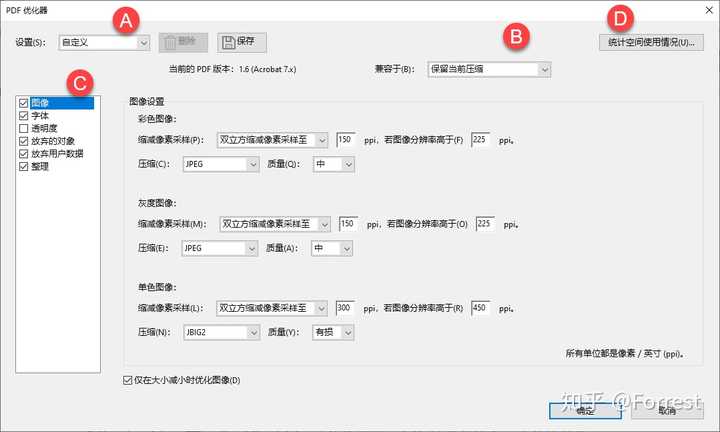The width and height of the screenshot is (720, 432).
Task: Click the color image 150 ppi field
Action: (x=346, y=140)
